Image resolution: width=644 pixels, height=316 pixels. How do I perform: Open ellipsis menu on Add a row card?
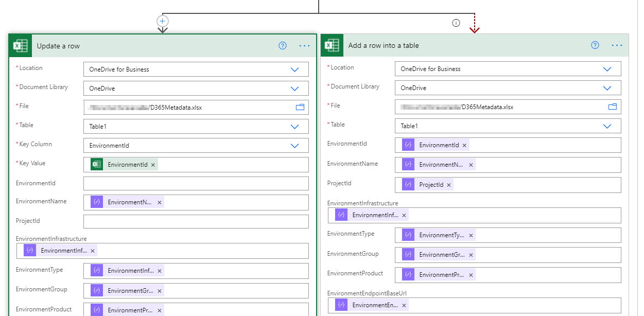tap(617, 45)
